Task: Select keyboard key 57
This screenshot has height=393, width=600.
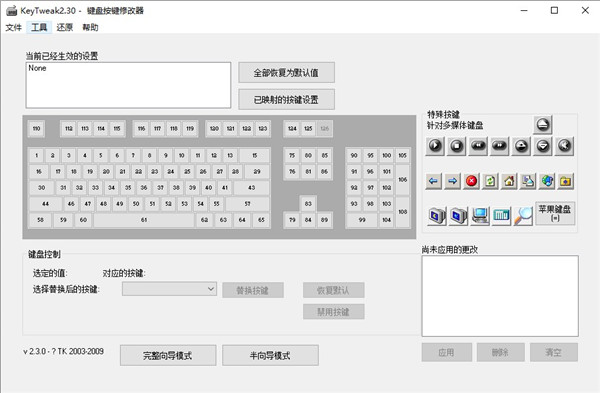Action: click(x=248, y=204)
